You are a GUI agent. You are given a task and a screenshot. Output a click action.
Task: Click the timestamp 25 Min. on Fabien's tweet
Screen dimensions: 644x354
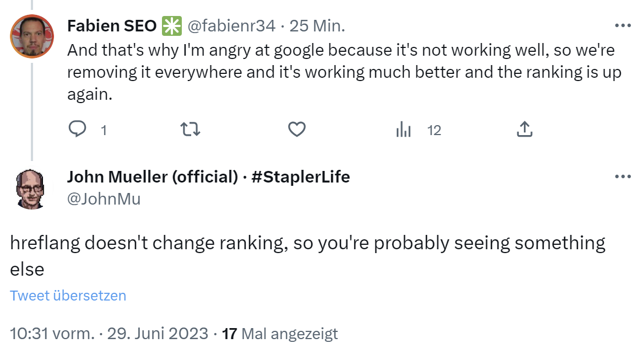[x=317, y=25]
